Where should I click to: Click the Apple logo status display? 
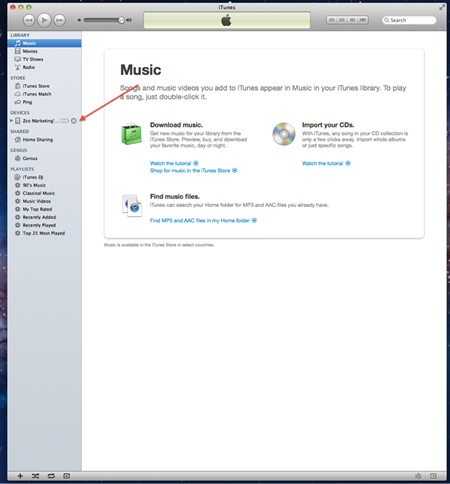[227, 20]
